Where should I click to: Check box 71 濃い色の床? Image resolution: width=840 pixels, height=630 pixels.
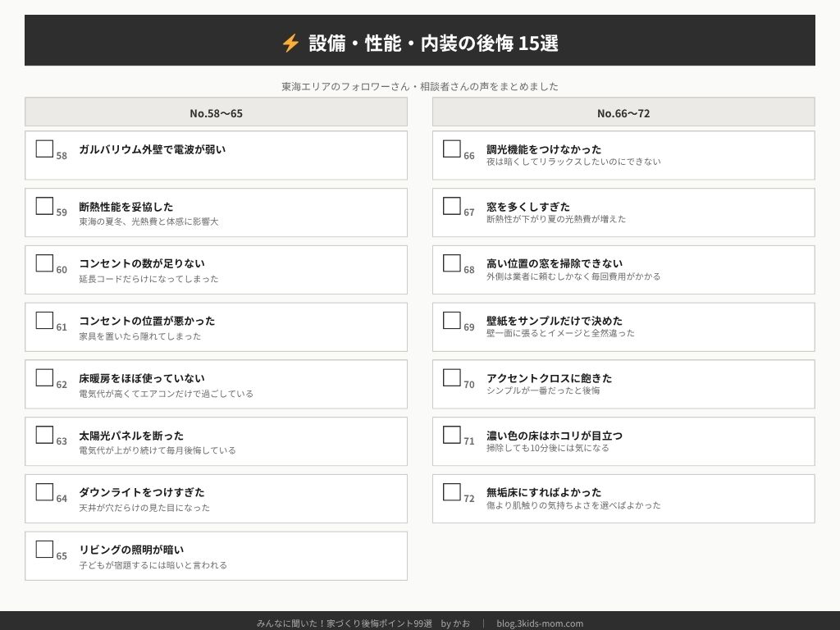(x=452, y=435)
